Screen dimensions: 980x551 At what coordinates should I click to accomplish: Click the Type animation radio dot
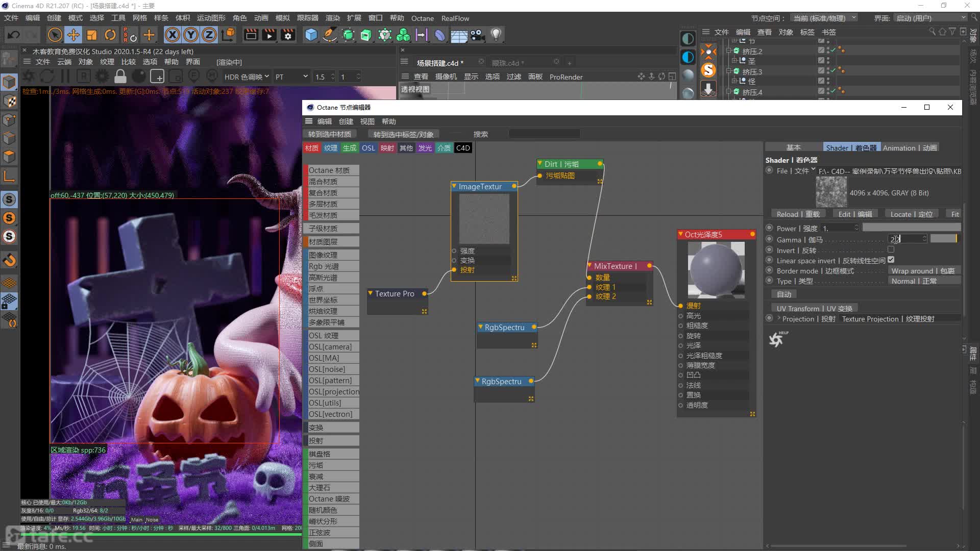pyautogui.click(x=769, y=281)
